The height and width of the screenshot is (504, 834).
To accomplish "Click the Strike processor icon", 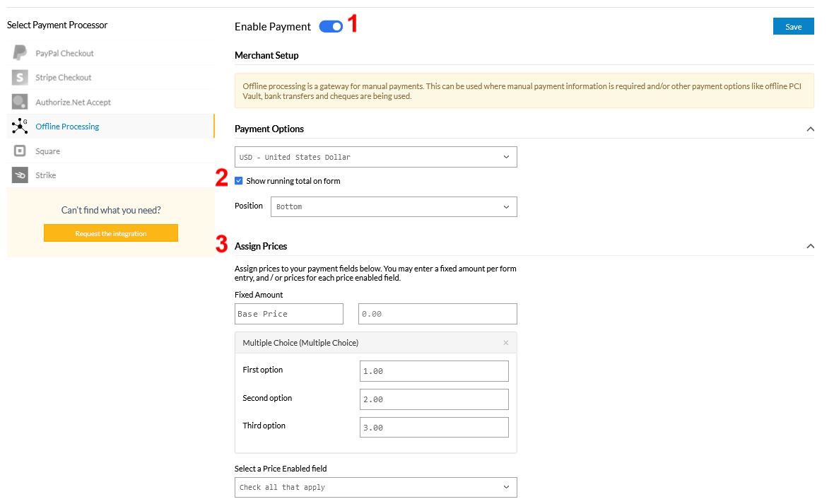I will pyautogui.click(x=20, y=175).
